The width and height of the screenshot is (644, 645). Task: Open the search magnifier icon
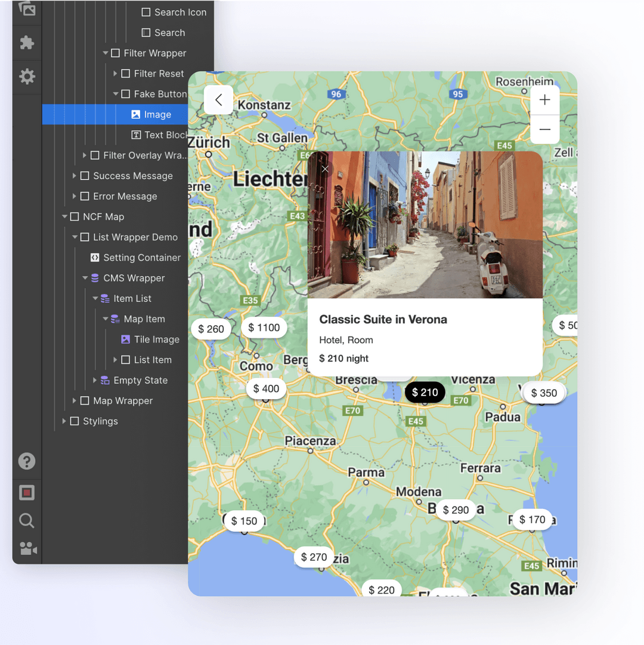point(26,520)
